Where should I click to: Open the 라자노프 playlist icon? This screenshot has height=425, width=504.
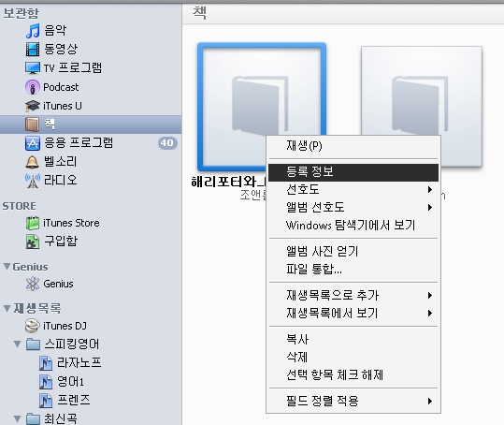[46, 363]
